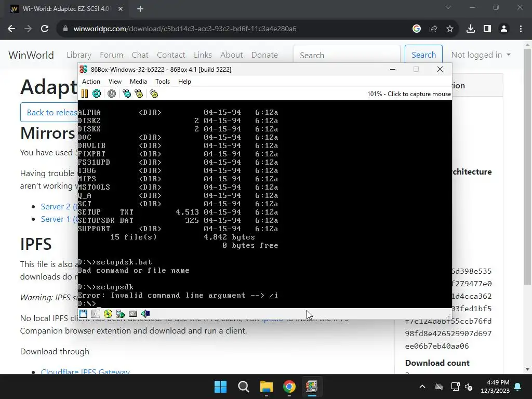Click the CD-ROM status bar icon
The image size is (532, 399).
108,314
